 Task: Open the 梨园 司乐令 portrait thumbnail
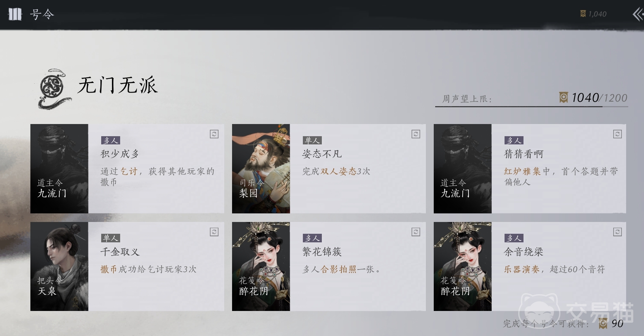click(x=261, y=169)
